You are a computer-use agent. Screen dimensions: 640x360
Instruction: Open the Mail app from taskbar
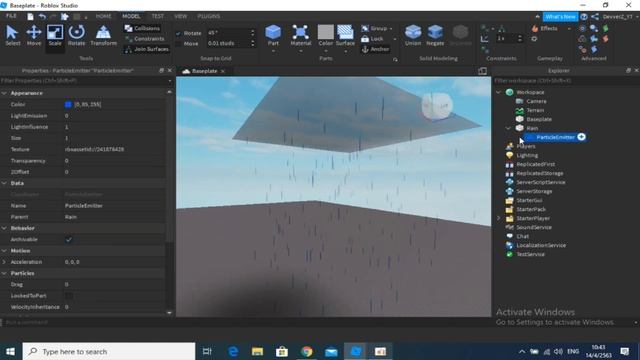point(331,351)
